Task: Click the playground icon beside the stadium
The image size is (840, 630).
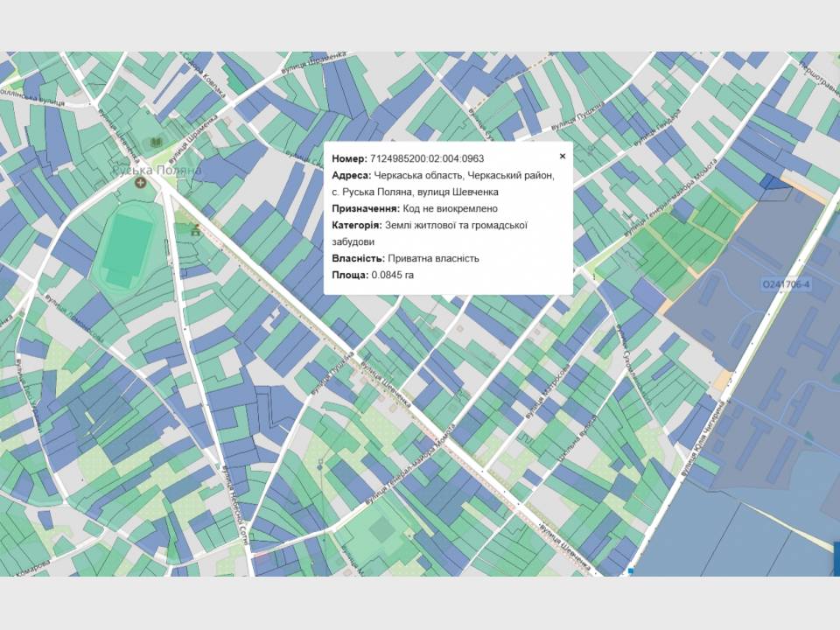Action: click(x=195, y=231)
